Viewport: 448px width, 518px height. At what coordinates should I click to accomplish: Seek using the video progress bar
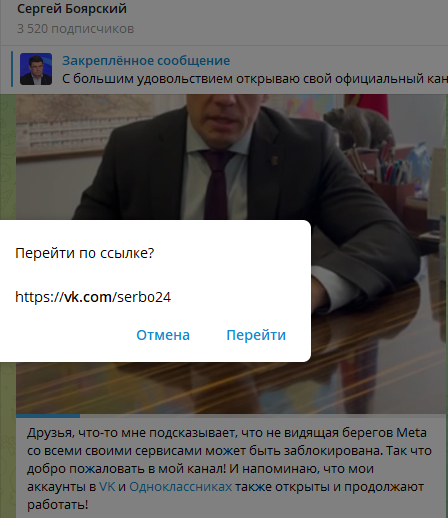(232, 416)
